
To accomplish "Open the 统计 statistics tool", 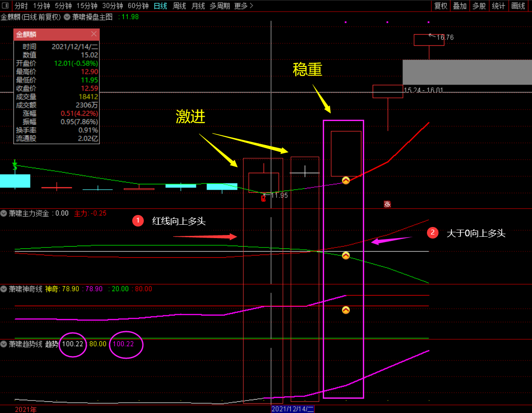I will pos(499,6).
